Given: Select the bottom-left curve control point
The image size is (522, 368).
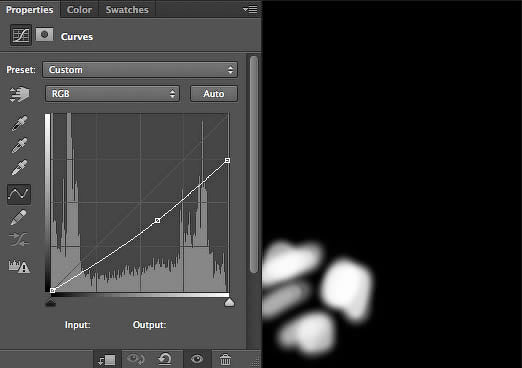Looking at the screenshot, I should (52, 290).
